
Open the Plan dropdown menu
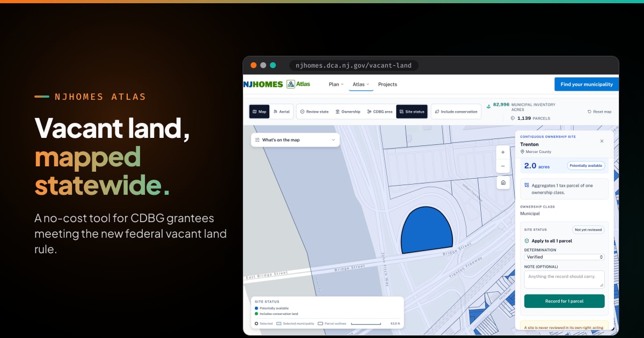click(336, 84)
